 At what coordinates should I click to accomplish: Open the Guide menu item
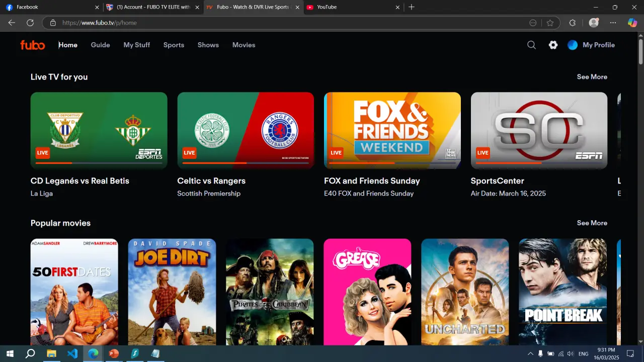click(x=100, y=45)
